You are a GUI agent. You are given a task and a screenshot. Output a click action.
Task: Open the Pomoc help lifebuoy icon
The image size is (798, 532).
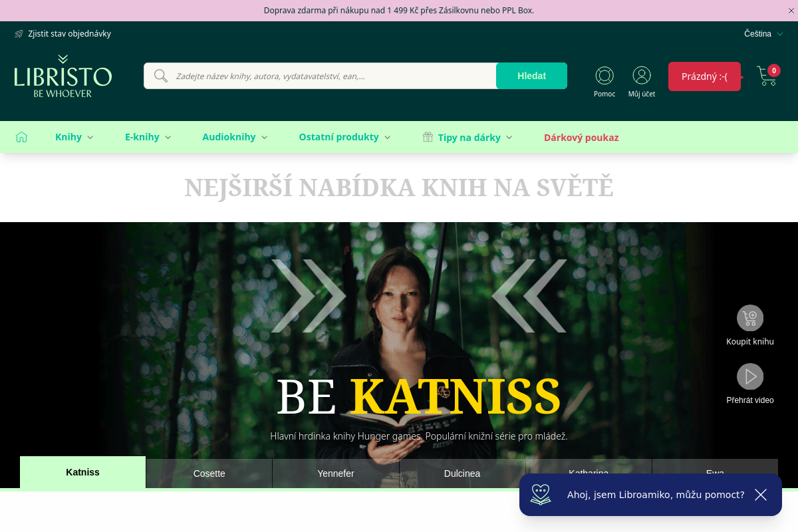604,76
